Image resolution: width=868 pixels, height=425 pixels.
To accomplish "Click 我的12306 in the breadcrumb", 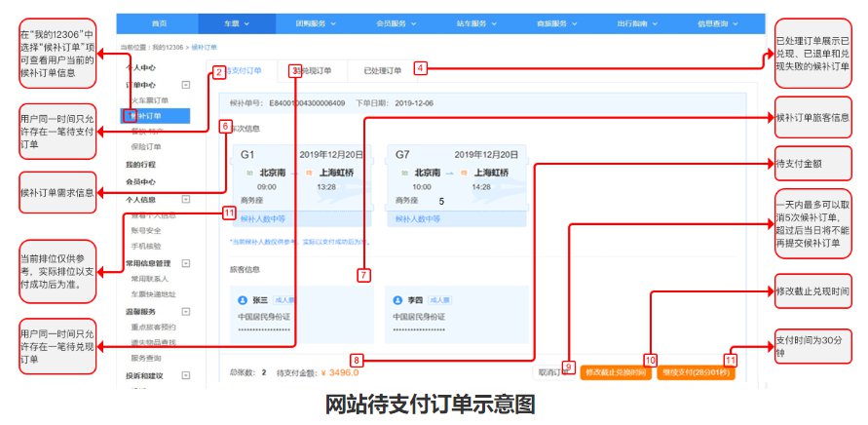I will (168, 48).
